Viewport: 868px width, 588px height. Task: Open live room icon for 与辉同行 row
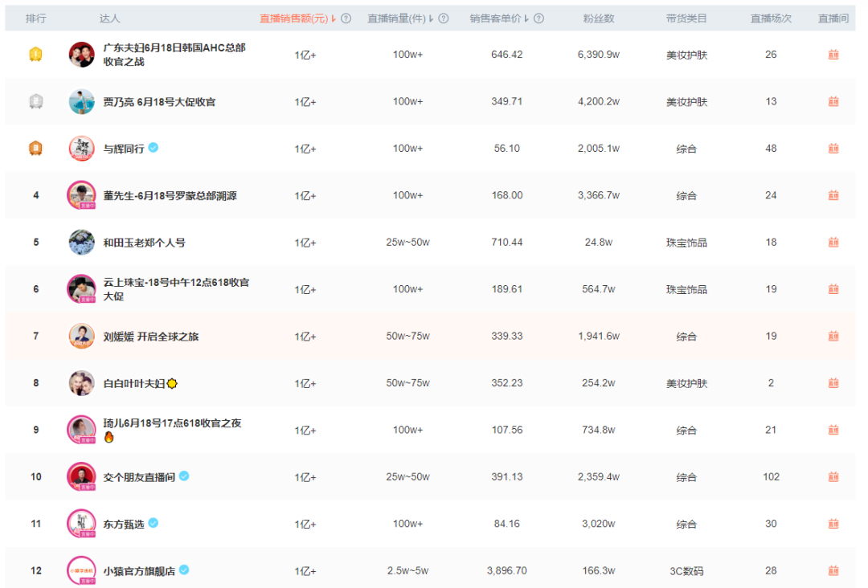click(x=833, y=149)
